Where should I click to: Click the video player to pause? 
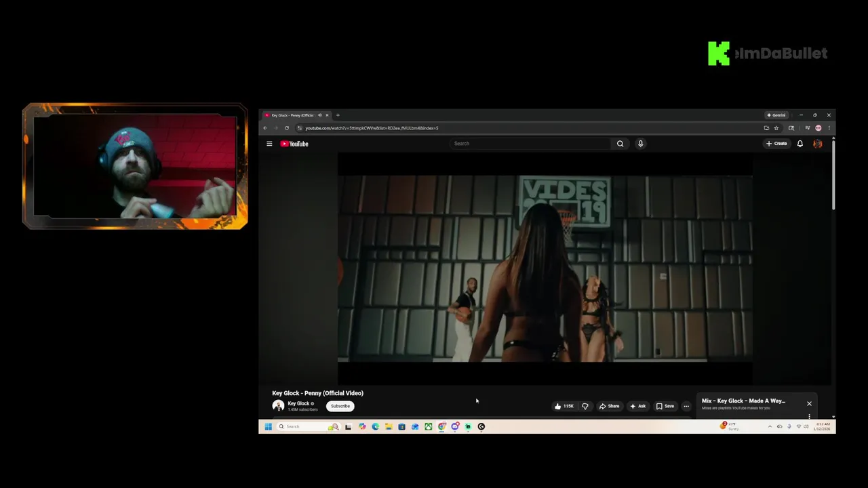545,268
